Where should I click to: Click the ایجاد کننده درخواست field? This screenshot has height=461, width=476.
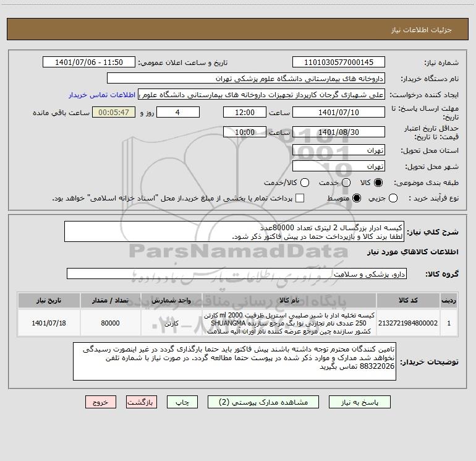point(261,95)
